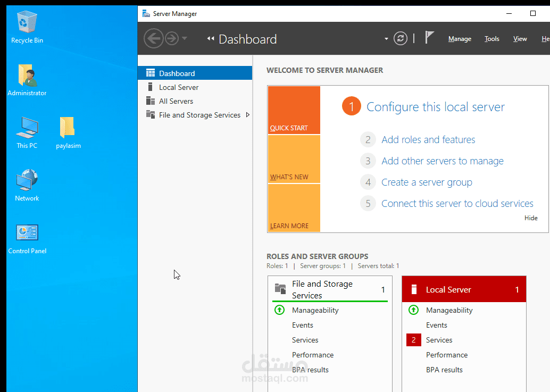Click Add other servers to manage link
The image size is (550, 392).
[443, 161]
